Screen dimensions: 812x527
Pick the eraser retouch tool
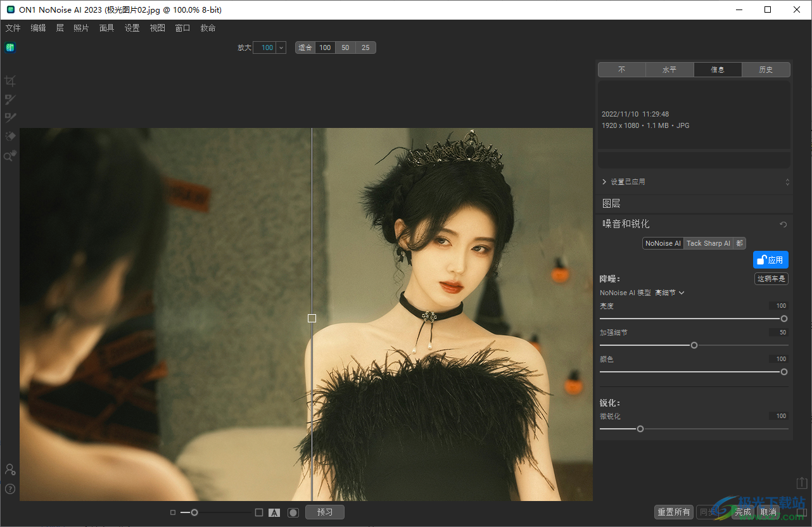(x=10, y=136)
